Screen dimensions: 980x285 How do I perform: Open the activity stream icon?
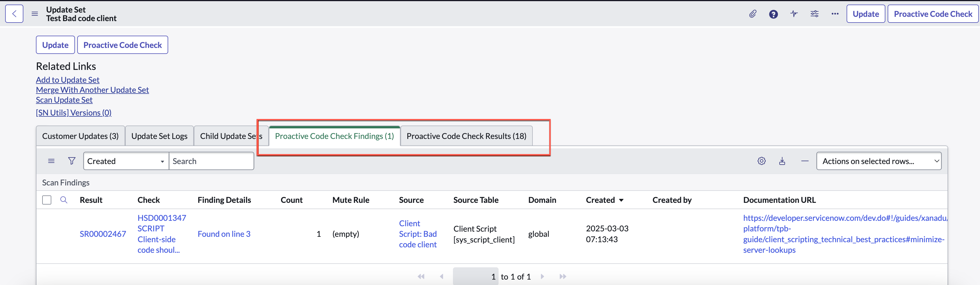(x=794, y=14)
